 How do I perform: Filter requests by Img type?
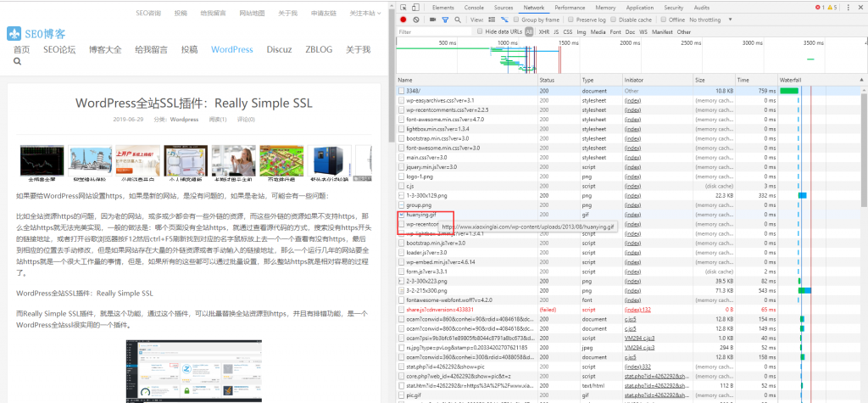581,31
